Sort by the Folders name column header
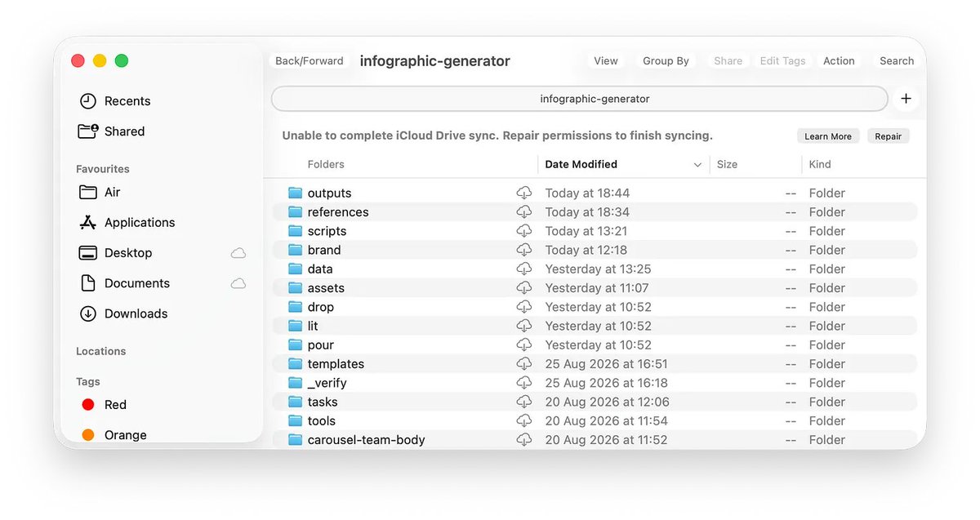This screenshot has height=520, width=980. [326, 164]
